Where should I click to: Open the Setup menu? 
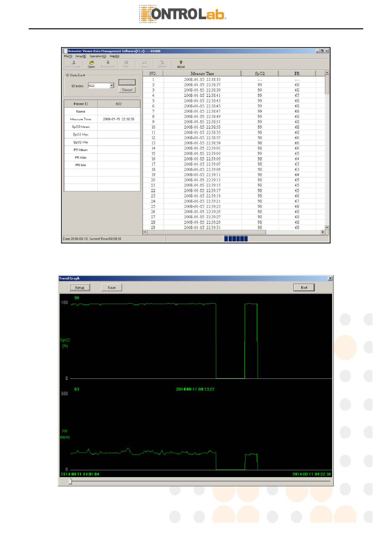click(80, 56)
